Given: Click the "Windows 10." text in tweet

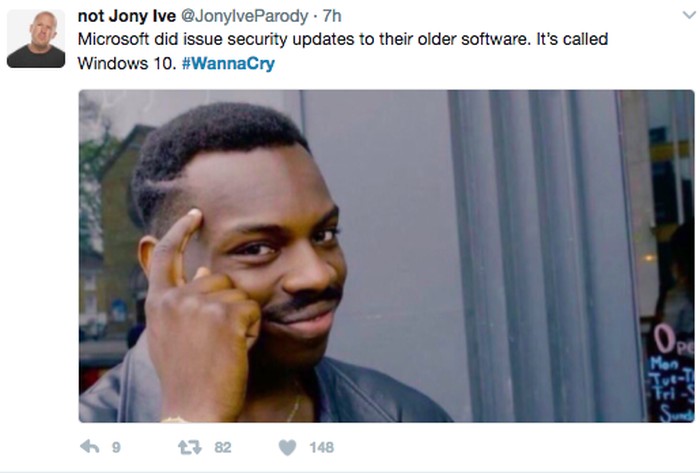Looking at the screenshot, I should (127, 63).
